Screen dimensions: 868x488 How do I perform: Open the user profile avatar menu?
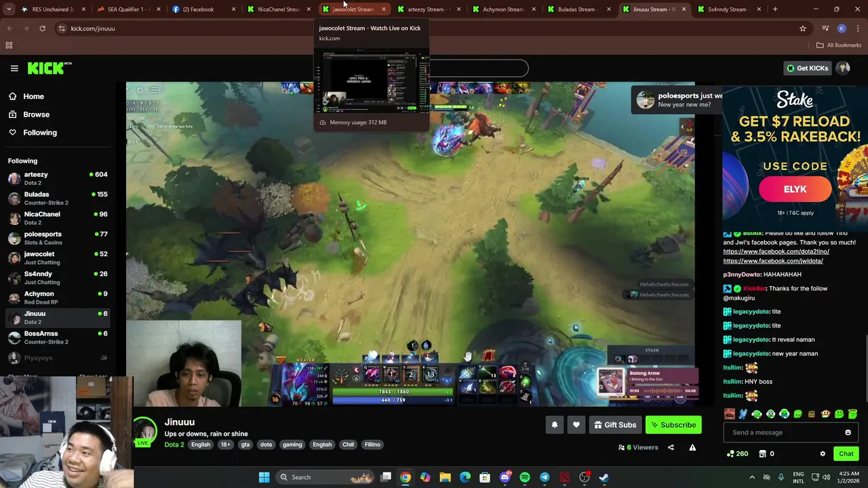[x=843, y=68]
